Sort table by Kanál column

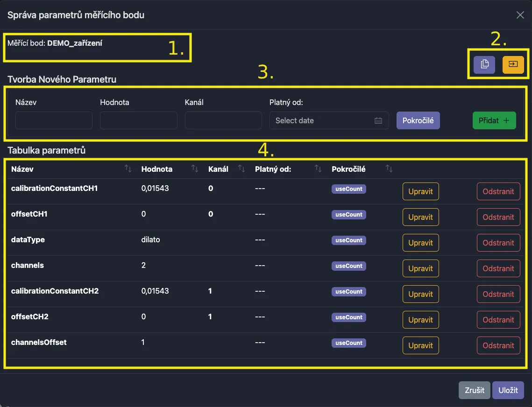(241, 169)
